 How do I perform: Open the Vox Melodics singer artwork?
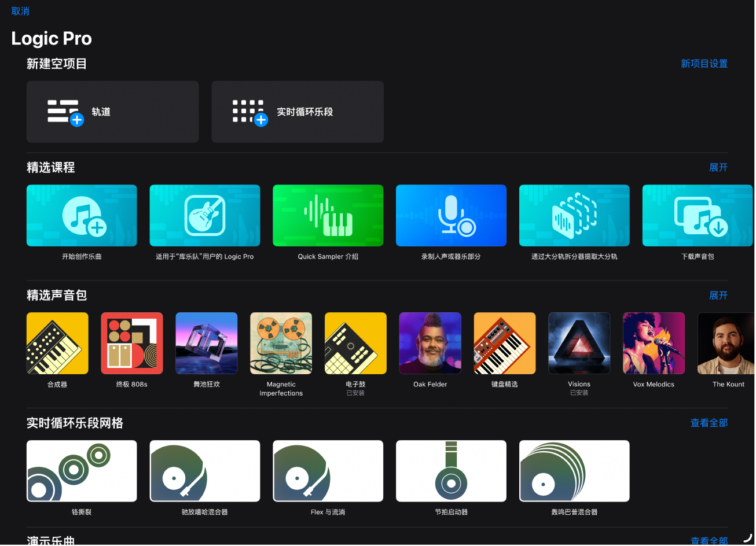pos(654,344)
